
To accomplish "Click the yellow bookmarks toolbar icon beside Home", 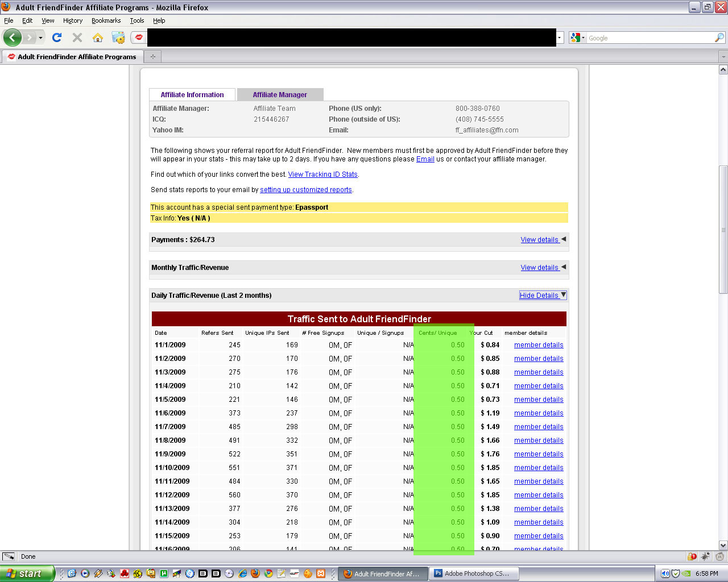I will click(x=118, y=38).
